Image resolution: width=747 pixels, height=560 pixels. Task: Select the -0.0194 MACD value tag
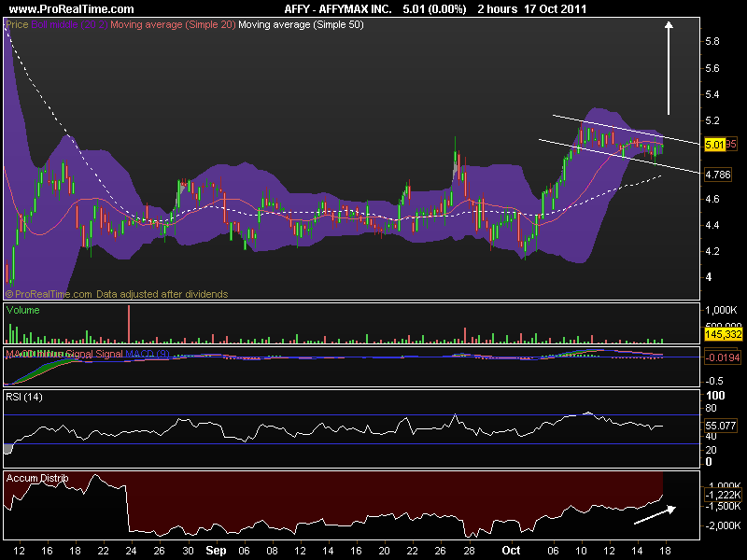point(723,357)
